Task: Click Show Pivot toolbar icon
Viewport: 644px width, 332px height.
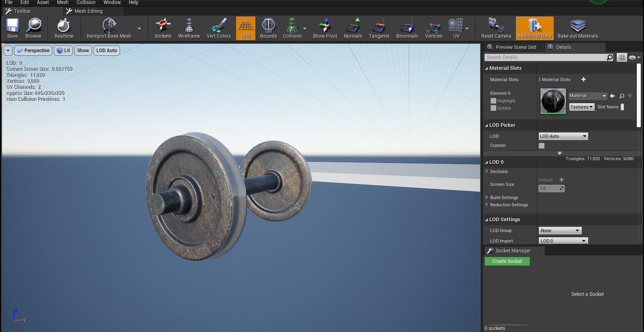Action: point(325,29)
